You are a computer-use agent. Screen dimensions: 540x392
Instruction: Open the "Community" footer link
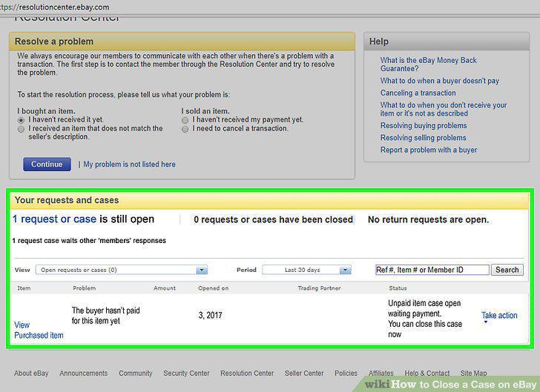(135, 373)
